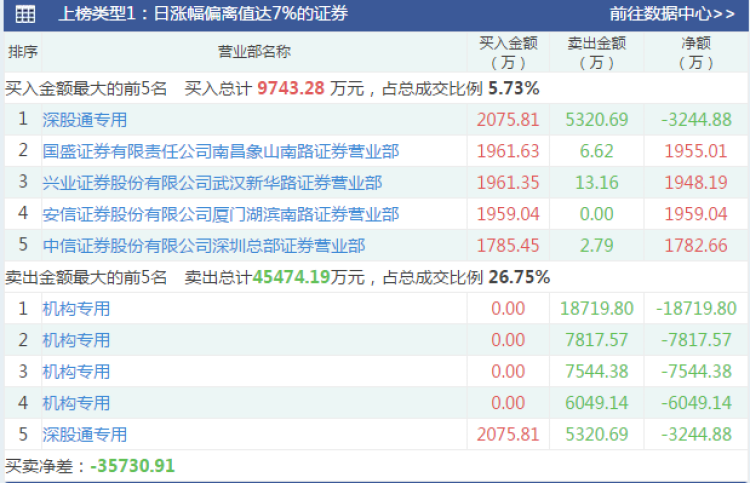Click sell amount 6.62
750x483 pixels.
[x=596, y=151]
